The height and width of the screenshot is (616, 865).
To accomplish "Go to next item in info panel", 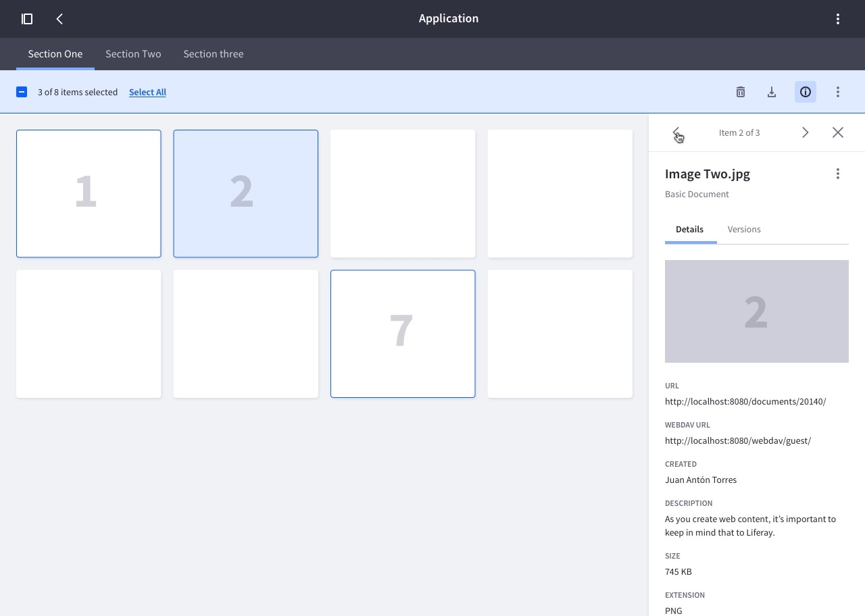I will [x=805, y=132].
